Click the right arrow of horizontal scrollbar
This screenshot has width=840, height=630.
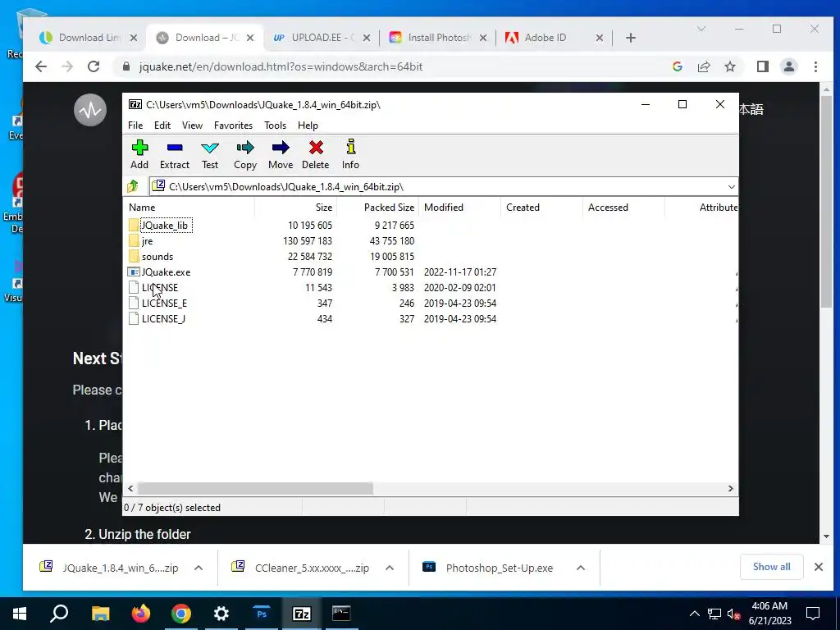tap(731, 489)
